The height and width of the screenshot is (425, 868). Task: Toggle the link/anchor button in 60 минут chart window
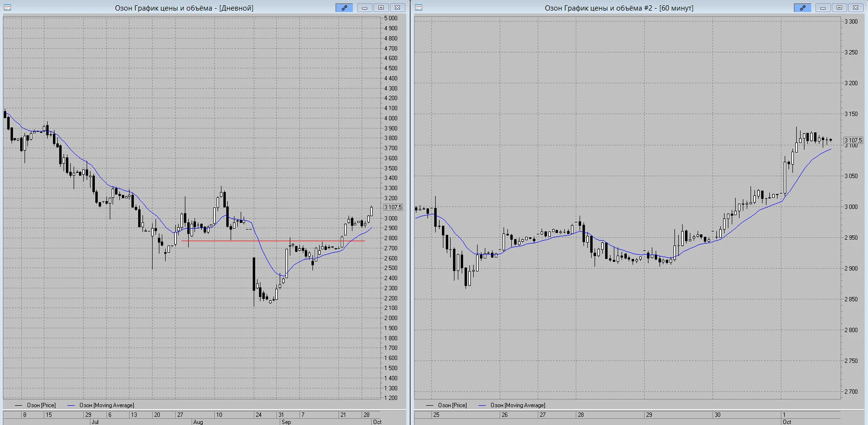803,8
